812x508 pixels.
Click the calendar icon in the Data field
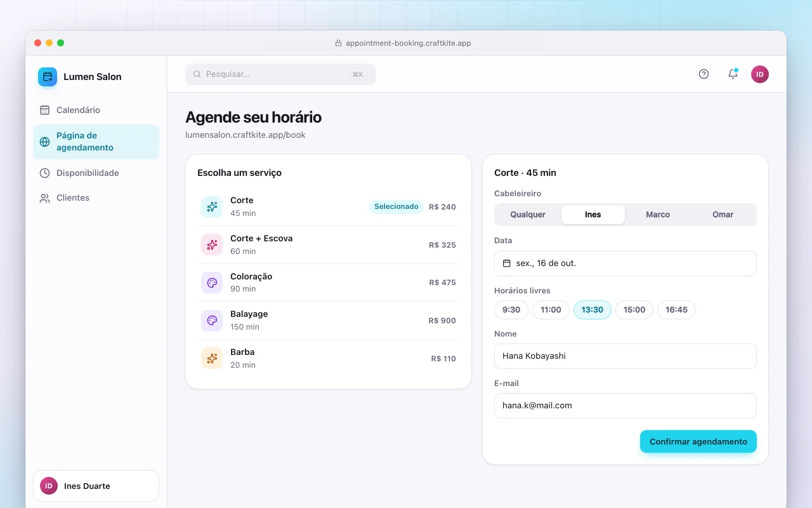[x=506, y=263]
